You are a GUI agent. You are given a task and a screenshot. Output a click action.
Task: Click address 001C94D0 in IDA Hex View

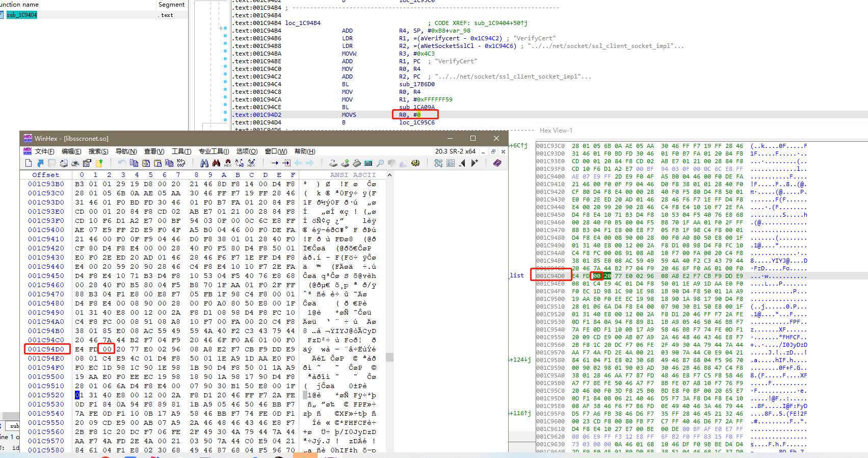pyautogui.click(x=550, y=276)
